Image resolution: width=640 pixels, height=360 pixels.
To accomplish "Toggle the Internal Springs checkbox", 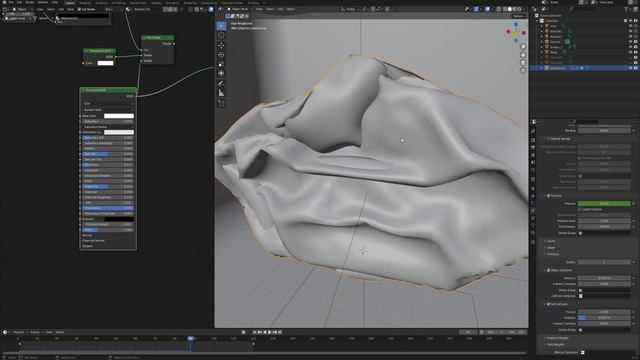I will (x=549, y=139).
